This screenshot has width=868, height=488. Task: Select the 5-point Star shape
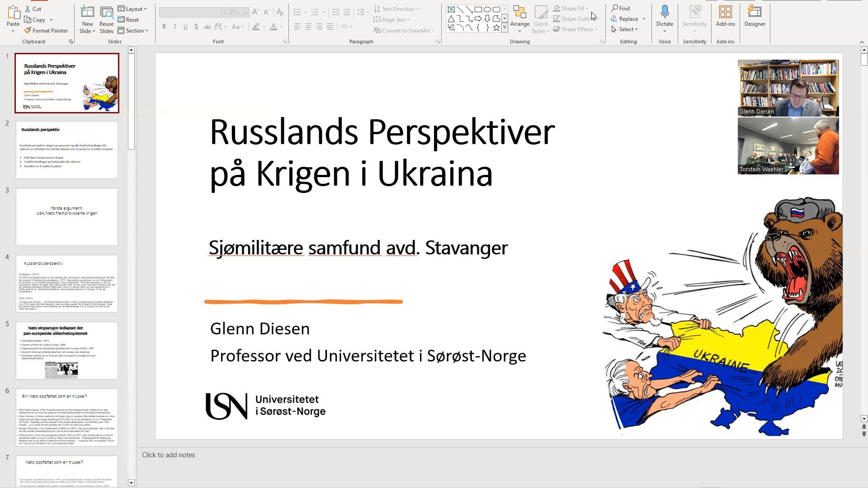tap(496, 28)
